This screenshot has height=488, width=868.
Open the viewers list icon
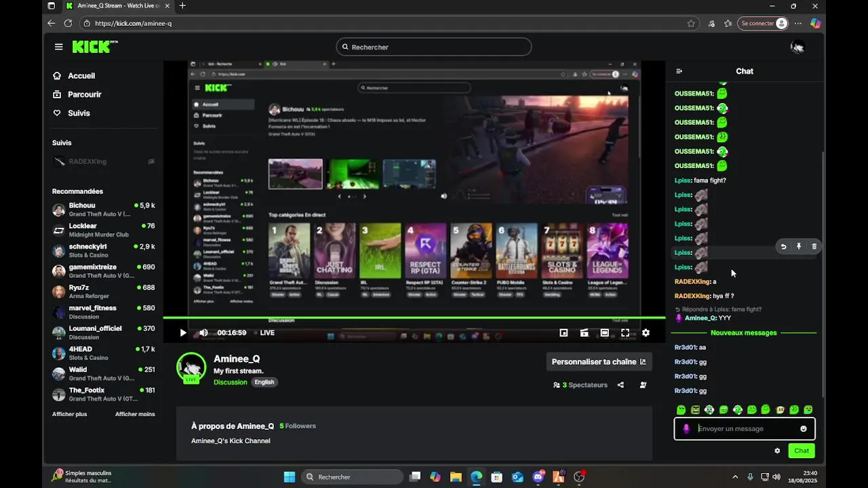click(x=643, y=385)
